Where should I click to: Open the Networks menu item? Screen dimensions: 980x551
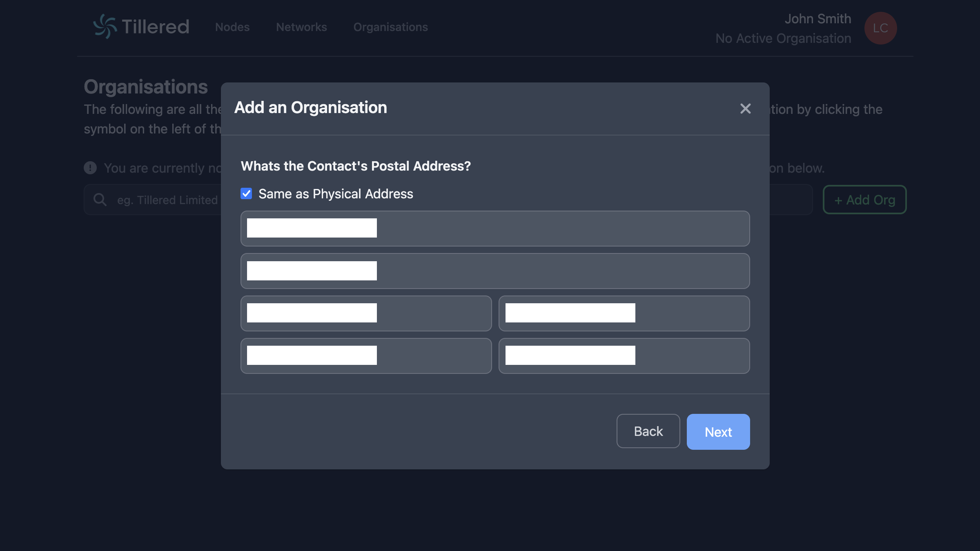301,27
